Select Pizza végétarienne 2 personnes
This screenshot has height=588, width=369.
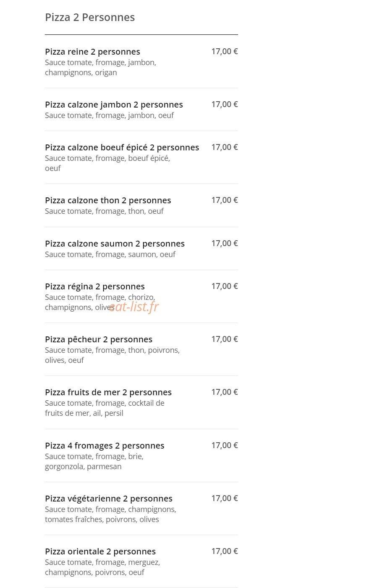(x=109, y=499)
